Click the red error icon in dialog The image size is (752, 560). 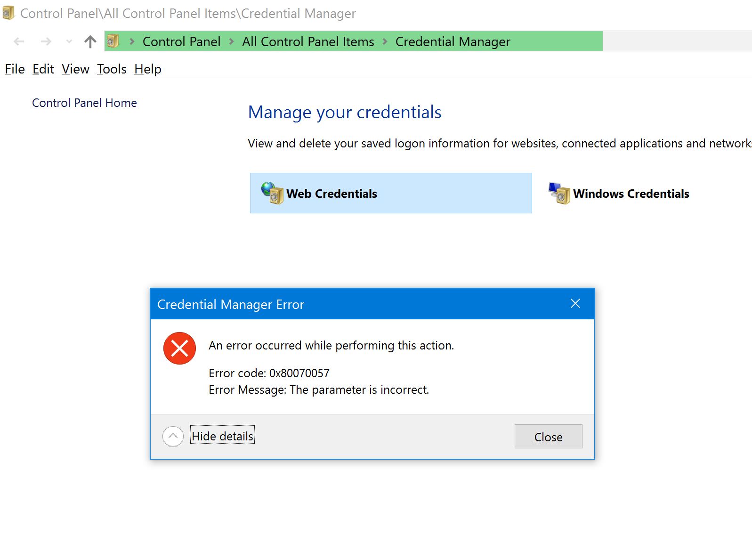179,349
